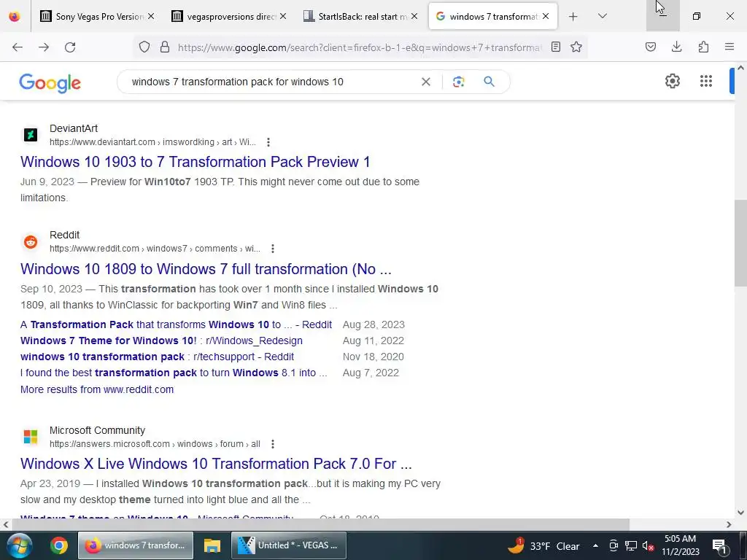
Task: Open the tracking protection shield icon
Action: [x=144, y=47]
